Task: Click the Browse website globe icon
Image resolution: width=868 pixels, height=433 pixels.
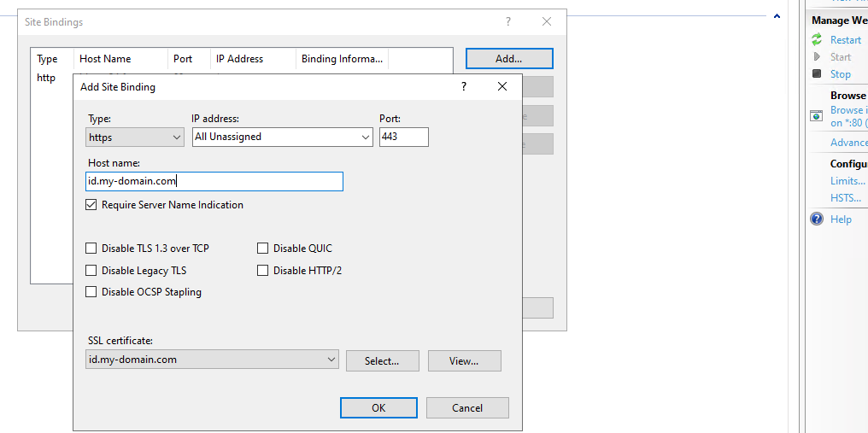Action: point(817,114)
